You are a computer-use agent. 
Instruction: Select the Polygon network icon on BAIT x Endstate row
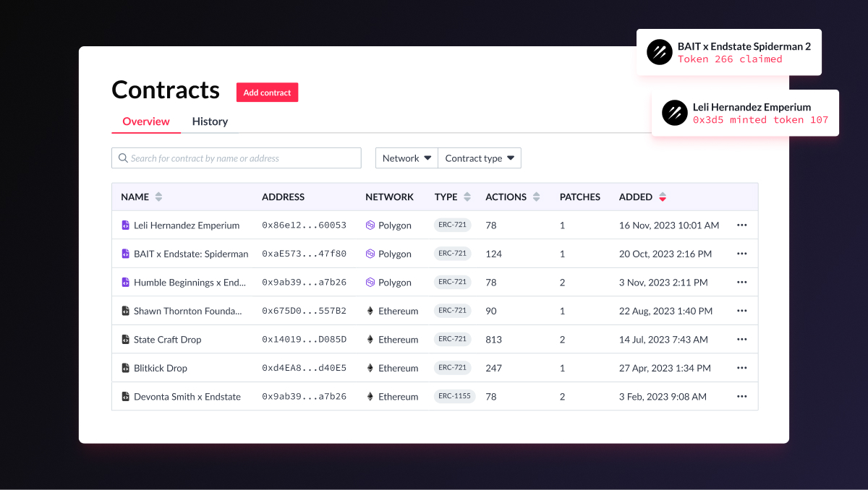369,254
